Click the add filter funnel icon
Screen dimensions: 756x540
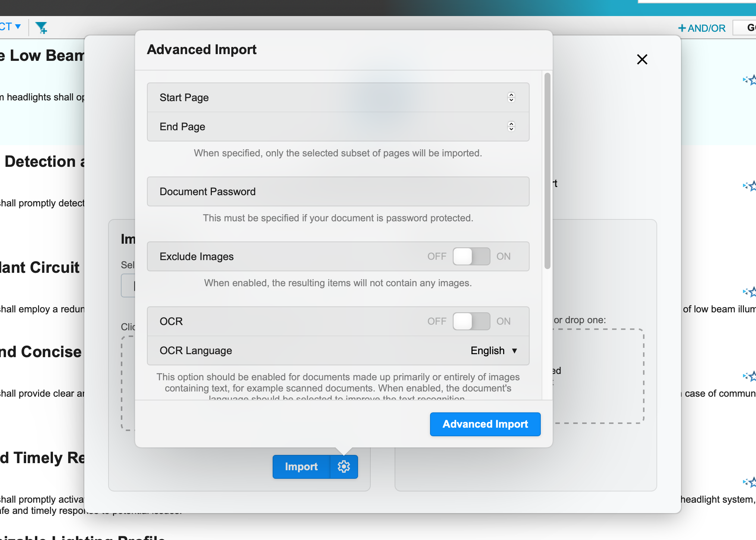(41, 28)
